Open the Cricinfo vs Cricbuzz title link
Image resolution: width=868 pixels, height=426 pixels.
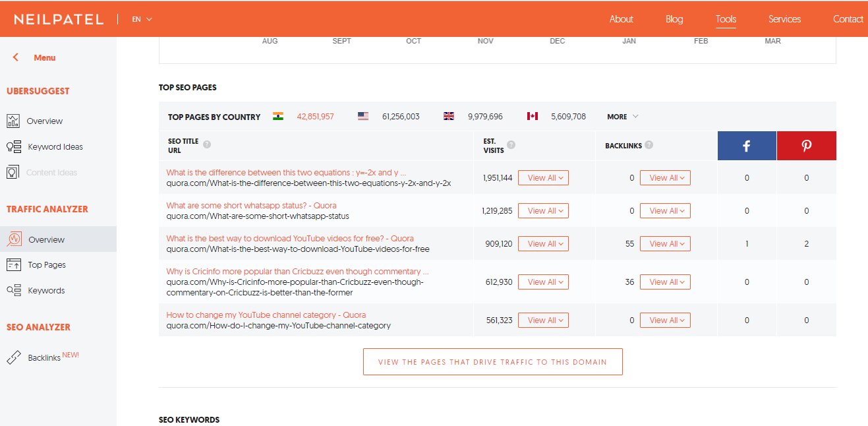[297, 272]
